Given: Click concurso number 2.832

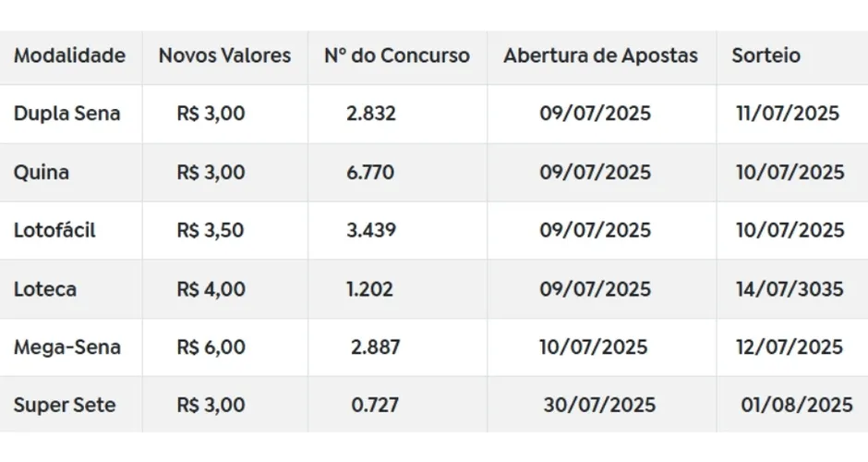Looking at the screenshot, I should tap(371, 114).
